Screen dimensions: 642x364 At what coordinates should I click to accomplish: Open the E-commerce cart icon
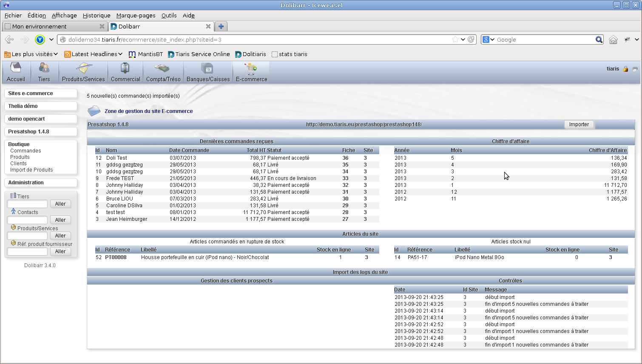click(x=251, y=68)
